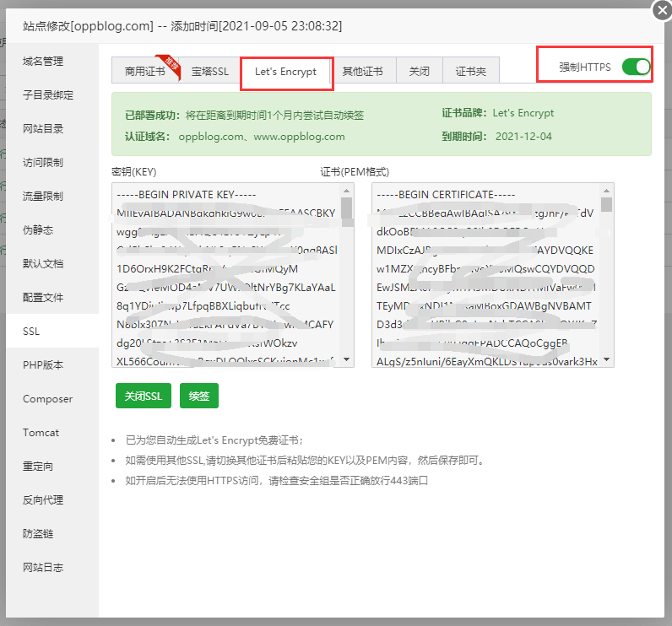Select the Let's Encrypt tab

[286, 72]
